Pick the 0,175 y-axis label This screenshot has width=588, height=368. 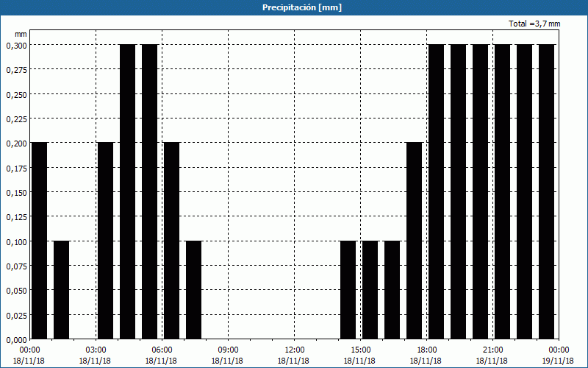click(16, 169)
